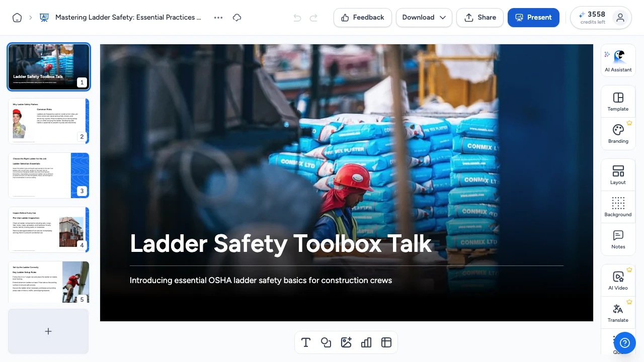Select slide 3 Choose the Right Ladder
The width and height of the screenshot is (644, 362).
click(x=49, y=175)
